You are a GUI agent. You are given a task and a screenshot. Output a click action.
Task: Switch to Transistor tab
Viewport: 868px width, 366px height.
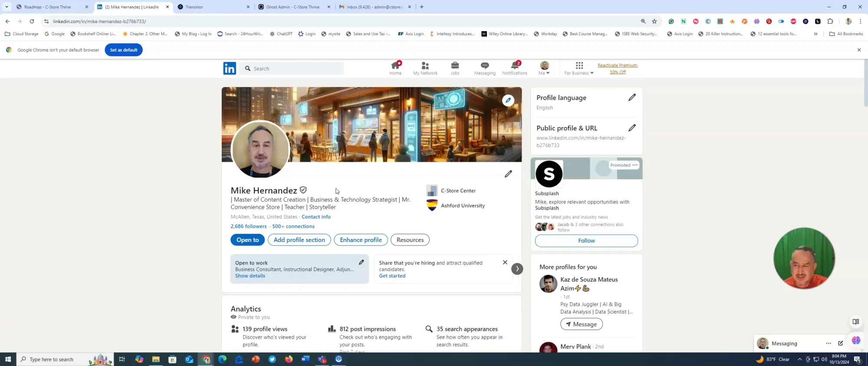(x=214, y=7)
